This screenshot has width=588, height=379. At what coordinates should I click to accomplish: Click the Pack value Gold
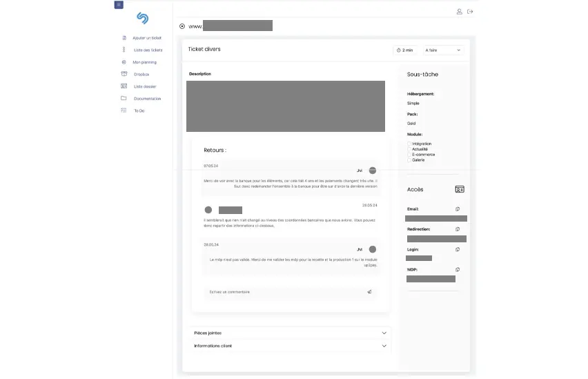pyautogui.click(x=411, y=123)
